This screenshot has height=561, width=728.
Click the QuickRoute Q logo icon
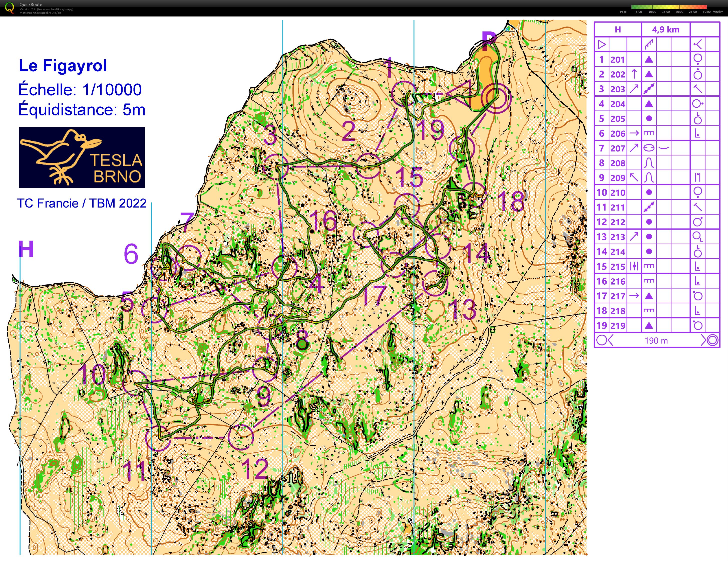pos(10,8)
